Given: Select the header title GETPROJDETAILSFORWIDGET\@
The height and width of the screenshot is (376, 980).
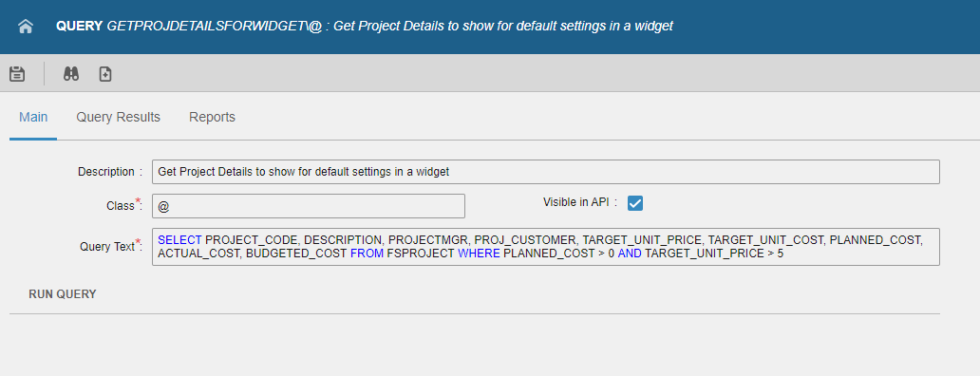Looking at the screenshot, I should click(x=215, y=27).
